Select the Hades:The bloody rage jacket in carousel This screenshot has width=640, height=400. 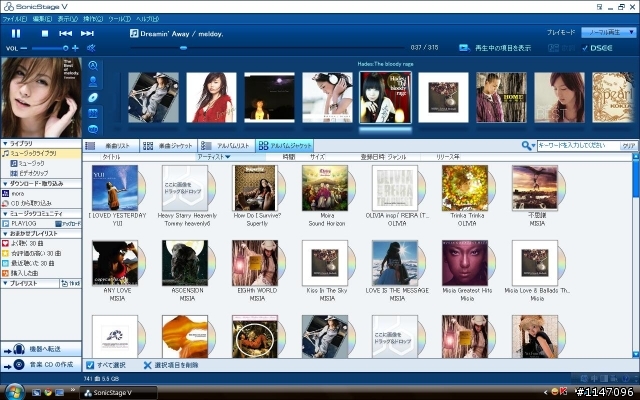click(385, 98)
